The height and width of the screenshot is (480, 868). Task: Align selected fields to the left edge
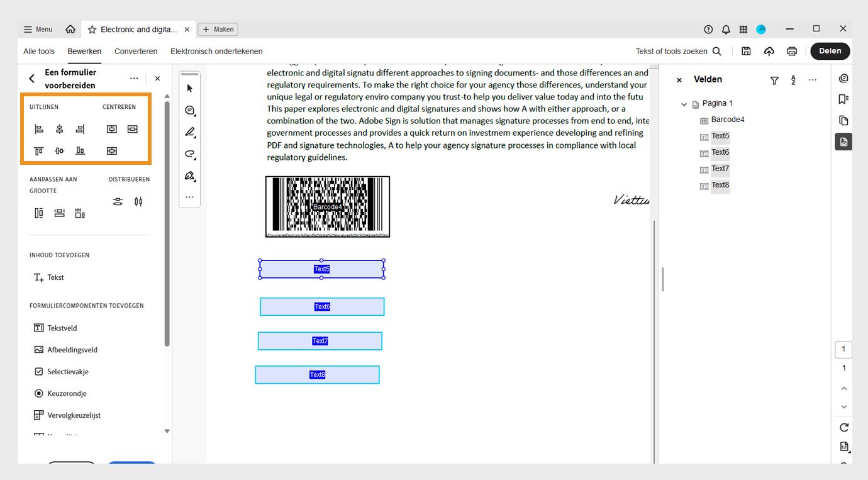[39, 129]
